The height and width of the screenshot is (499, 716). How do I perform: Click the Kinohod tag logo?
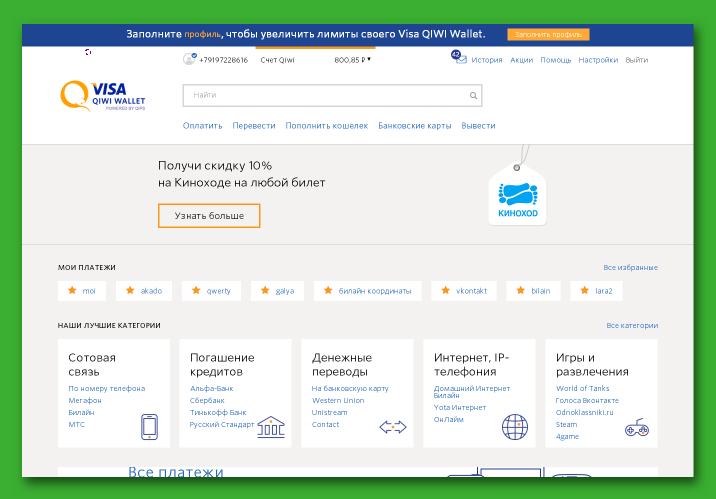[x=517, y=194]
